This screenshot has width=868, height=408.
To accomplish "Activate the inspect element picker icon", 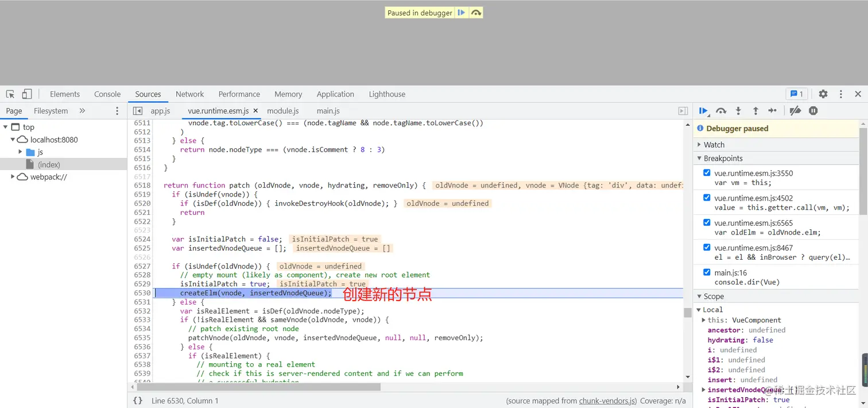I will point(10,94).
